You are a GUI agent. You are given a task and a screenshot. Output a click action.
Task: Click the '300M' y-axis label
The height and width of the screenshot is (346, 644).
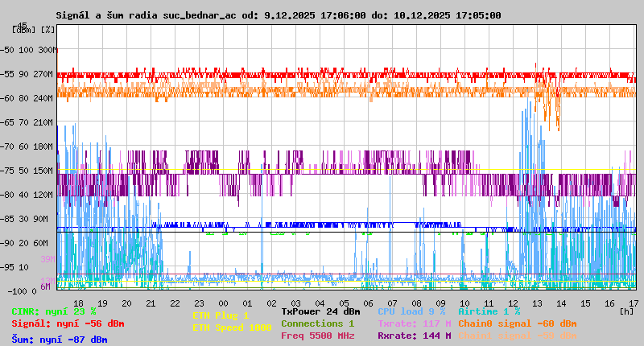click(47, 50)
